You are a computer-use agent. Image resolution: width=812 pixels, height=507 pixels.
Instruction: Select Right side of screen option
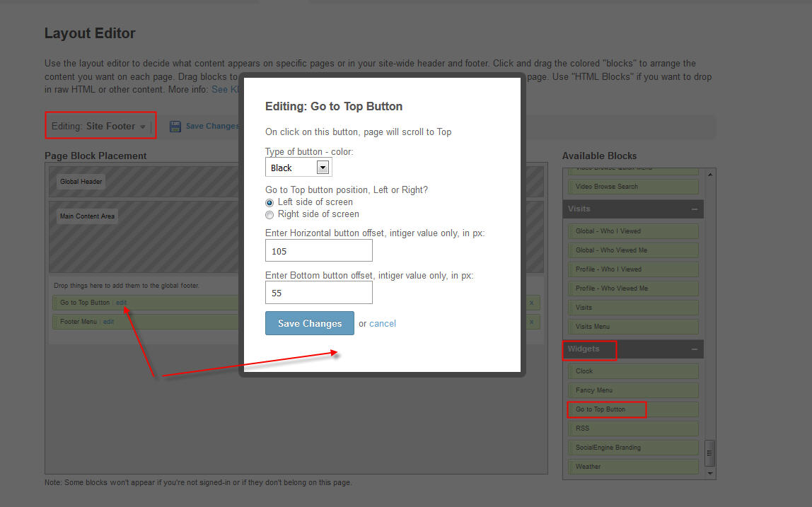[269, 214]
